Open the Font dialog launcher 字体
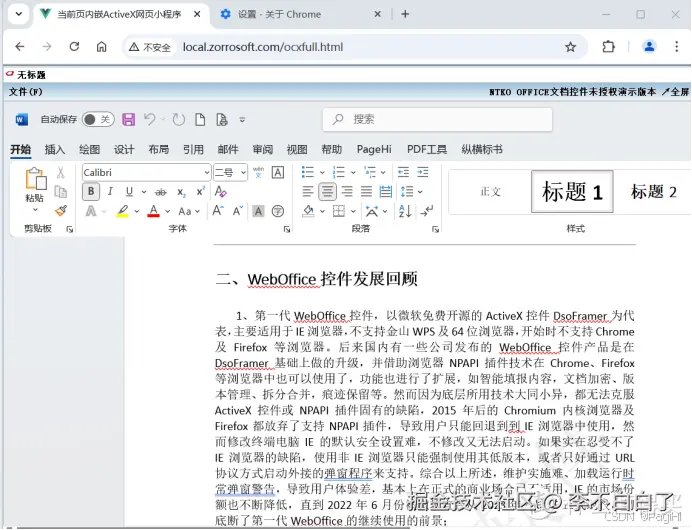 (287, 229)
